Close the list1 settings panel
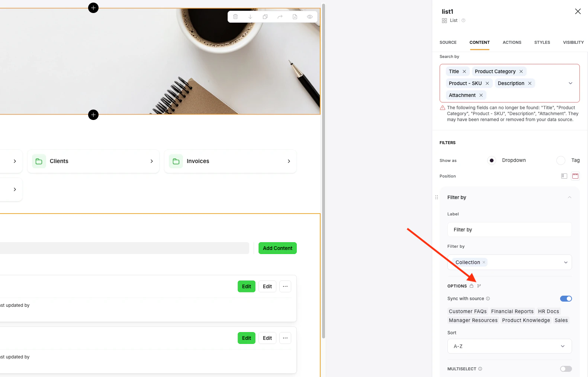The width and height of the screenshot is (588, 377). [578, 12]
